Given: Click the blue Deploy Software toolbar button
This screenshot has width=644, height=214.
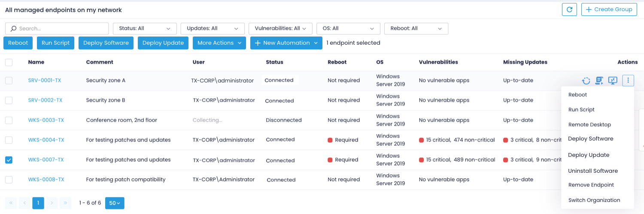Looking at the screenshot, I should click(x=106, y=43).
